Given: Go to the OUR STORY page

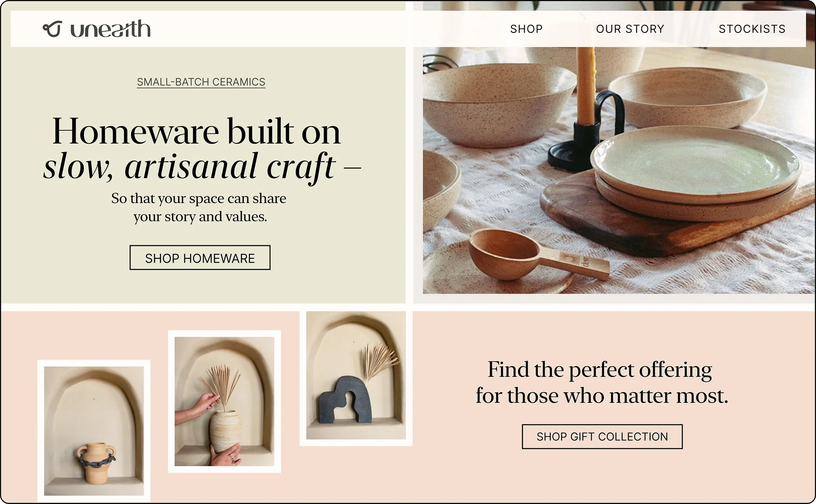Looking at the screenshot, I should pyautogui.click(x=630, y=29).
